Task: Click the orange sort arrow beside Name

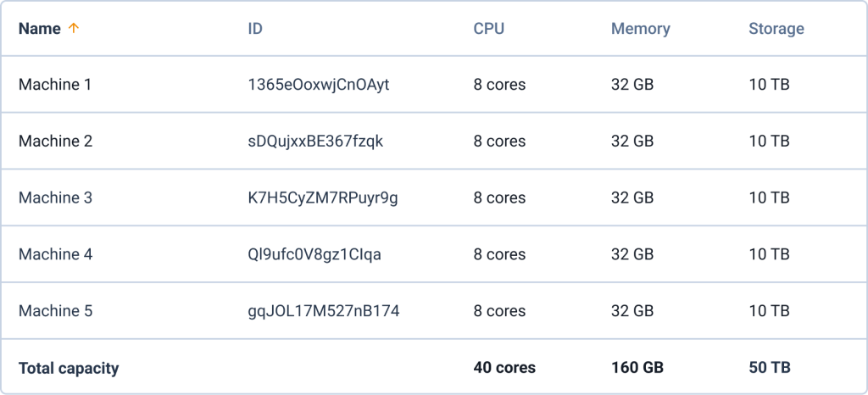Action: [74, 29]
